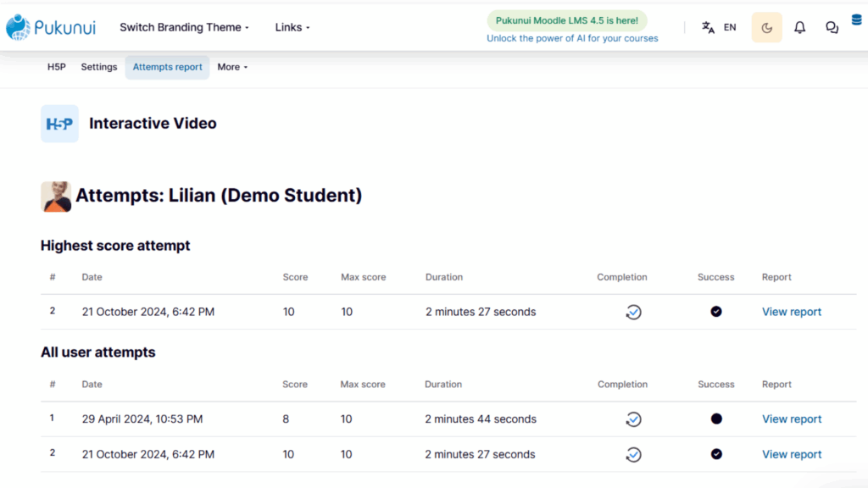View report for 29 April attempt
The image size is (868, 488).
[x=791, y=419]
